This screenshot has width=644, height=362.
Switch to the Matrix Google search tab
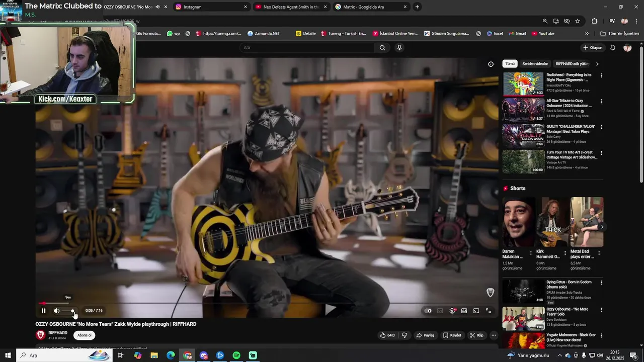tap(371, 7)
